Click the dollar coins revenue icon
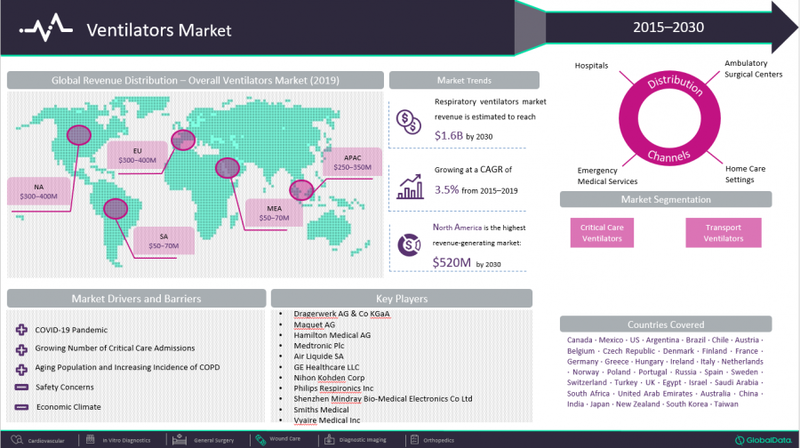 click(408, 120)
